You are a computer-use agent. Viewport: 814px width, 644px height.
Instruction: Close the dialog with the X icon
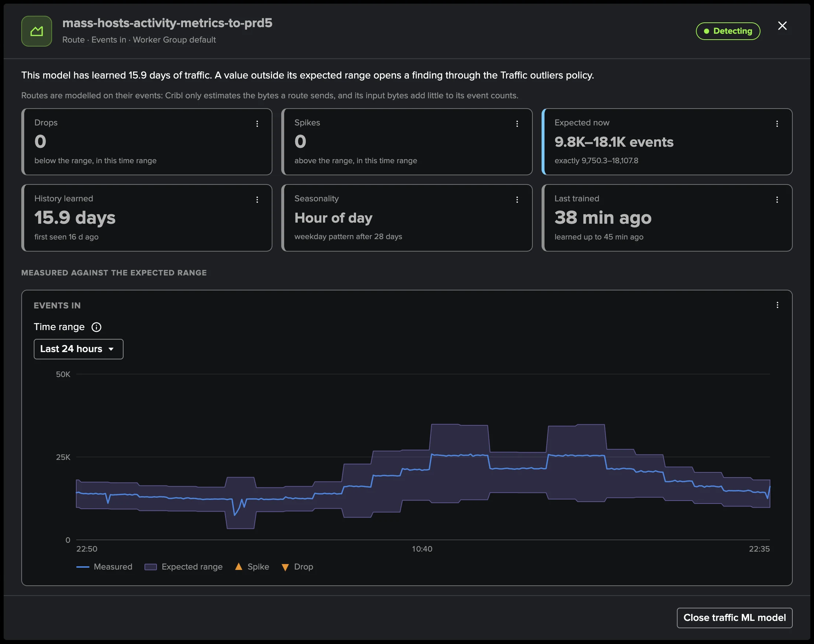coord(782,26)
